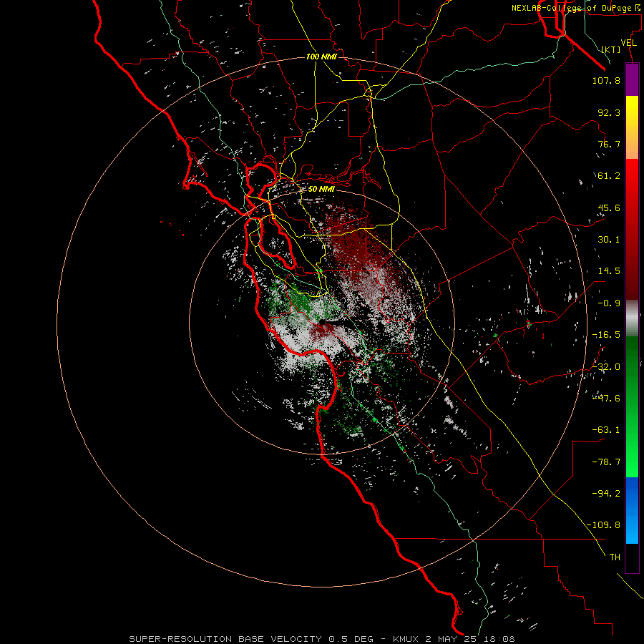Click the '-16.5' legend value
The height and width of the screenshot is (644, 644).
[x=606, y=335]
